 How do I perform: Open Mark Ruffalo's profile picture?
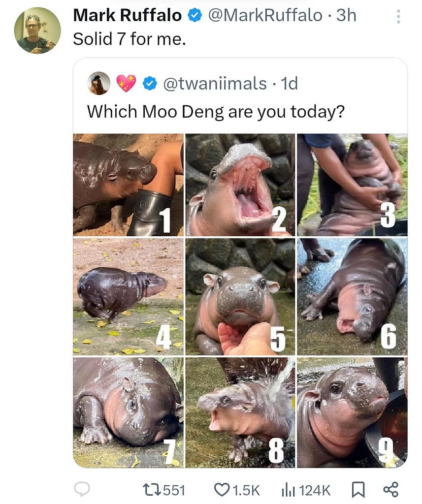tap(37, 31)
